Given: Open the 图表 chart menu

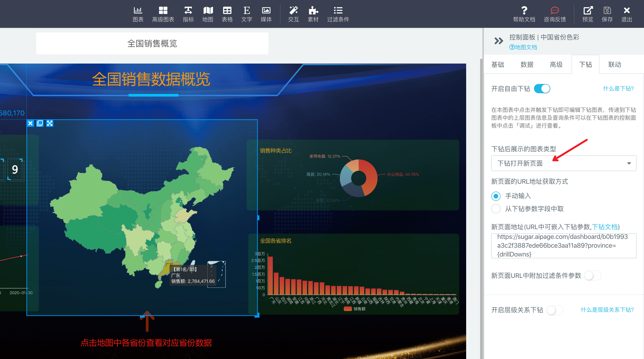Looking at the screenshot, I should coord(138,14).
